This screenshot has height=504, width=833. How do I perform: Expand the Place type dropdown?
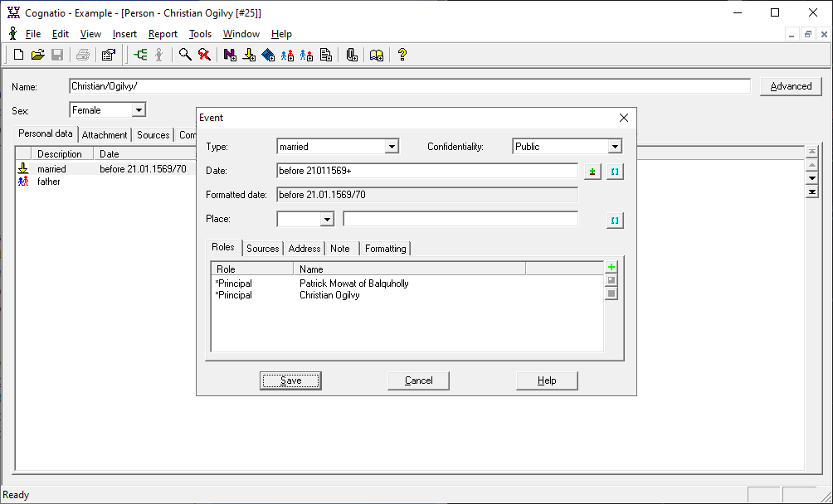327,219
